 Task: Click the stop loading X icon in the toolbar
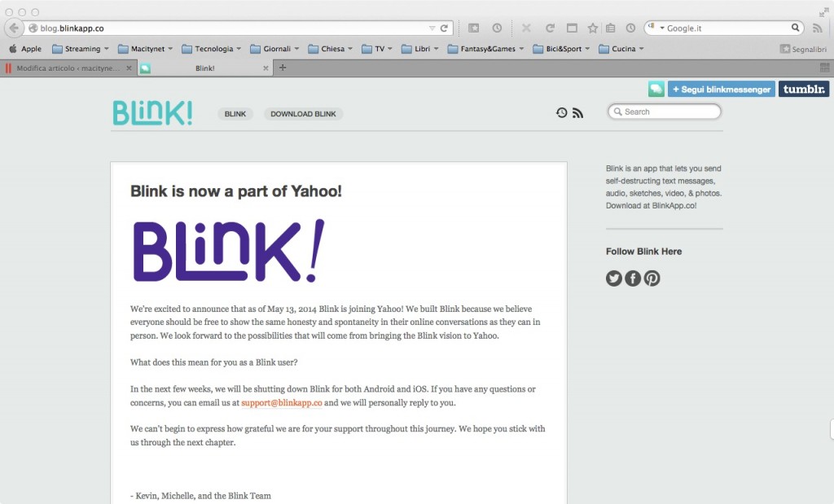coord(526,28)
